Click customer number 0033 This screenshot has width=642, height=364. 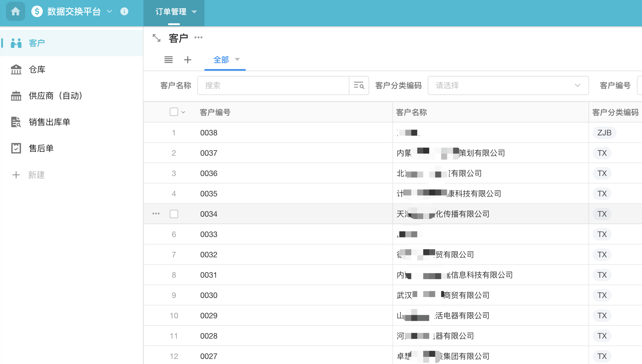tap(209, 234)
